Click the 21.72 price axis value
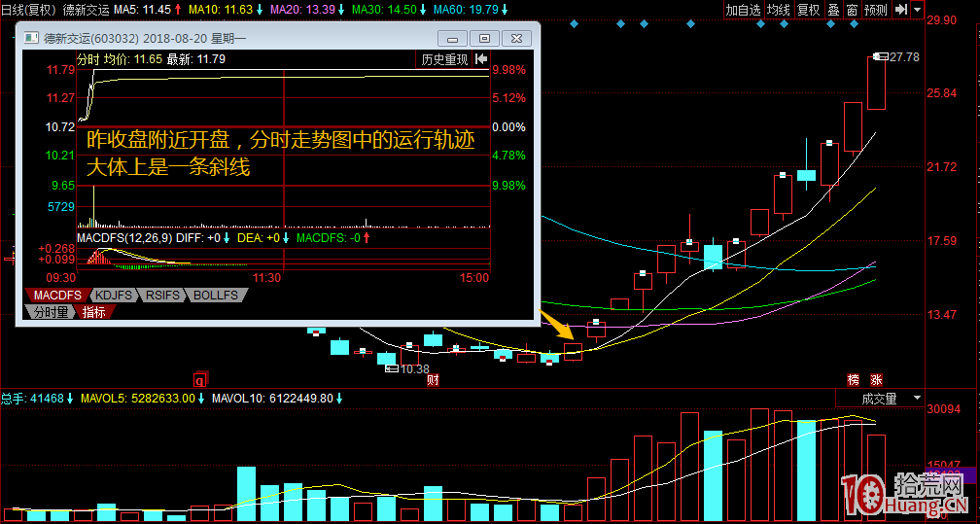This screenshot has height=524, width=980. coord(942,167)
